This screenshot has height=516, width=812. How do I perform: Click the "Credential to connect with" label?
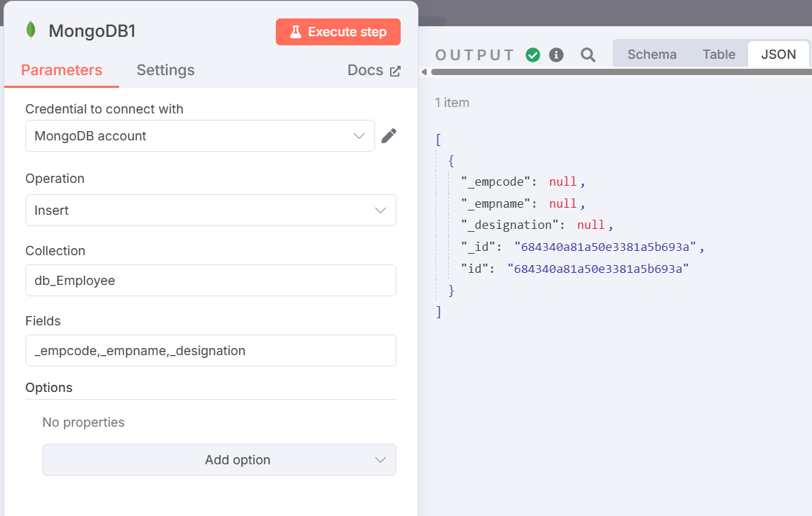(x=105, y=109)
